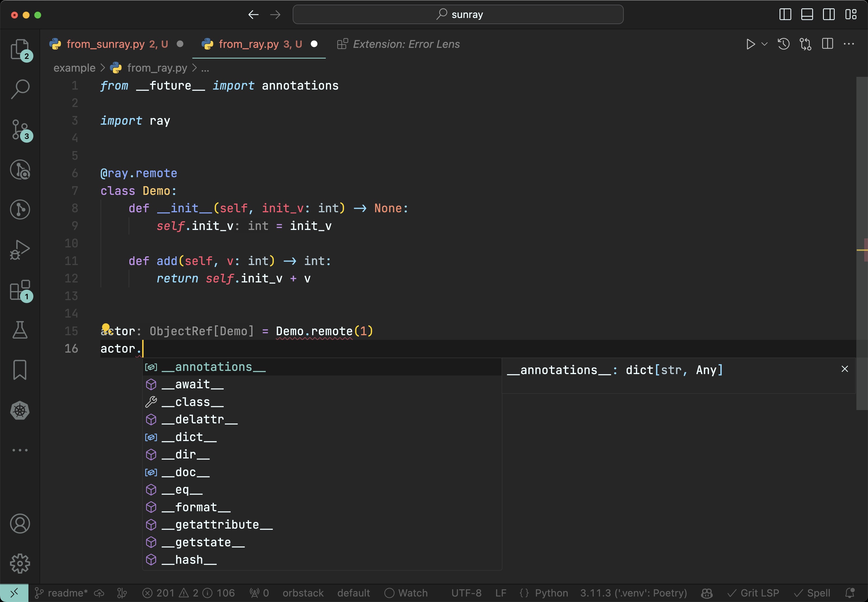Expand the run Python file dropdown arrow
This screenshot has width=868, height=602.
click(x=765, y=44)
